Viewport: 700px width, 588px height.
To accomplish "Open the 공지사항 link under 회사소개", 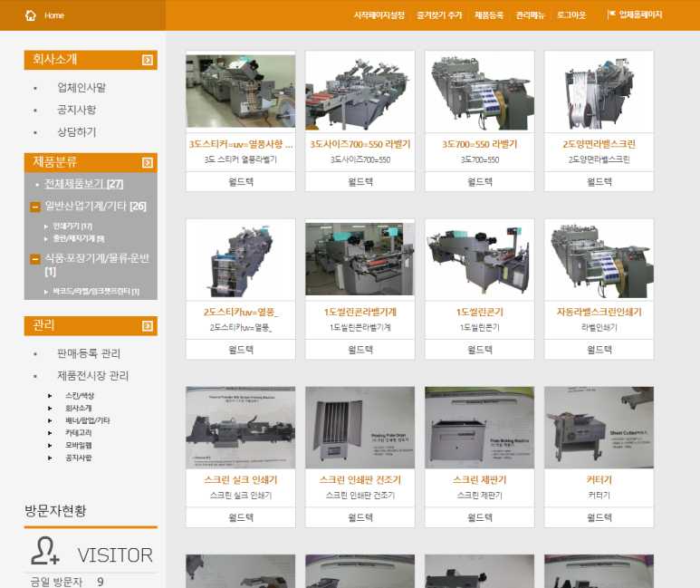I will pos(76,110).
